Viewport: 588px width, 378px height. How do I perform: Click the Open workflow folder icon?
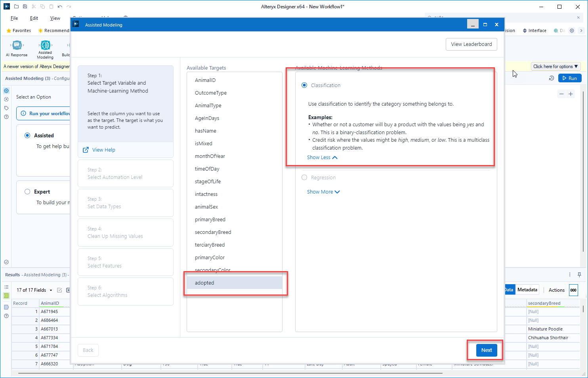pos(16,6)
